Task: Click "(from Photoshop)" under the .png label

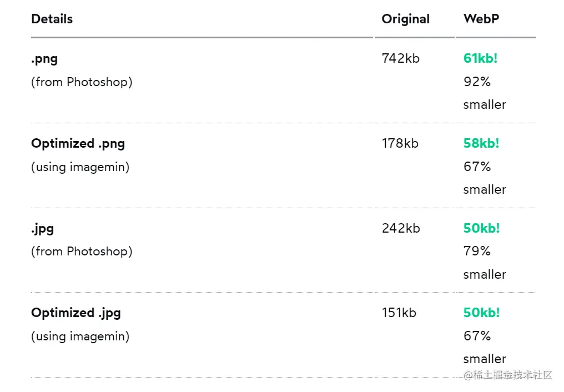Action: pyautogui.click(x=82, y=82)
